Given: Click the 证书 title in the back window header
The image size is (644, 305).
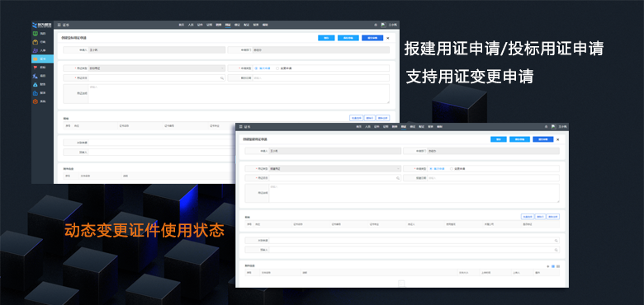Looking at the screenshot, I should point(66,25).
